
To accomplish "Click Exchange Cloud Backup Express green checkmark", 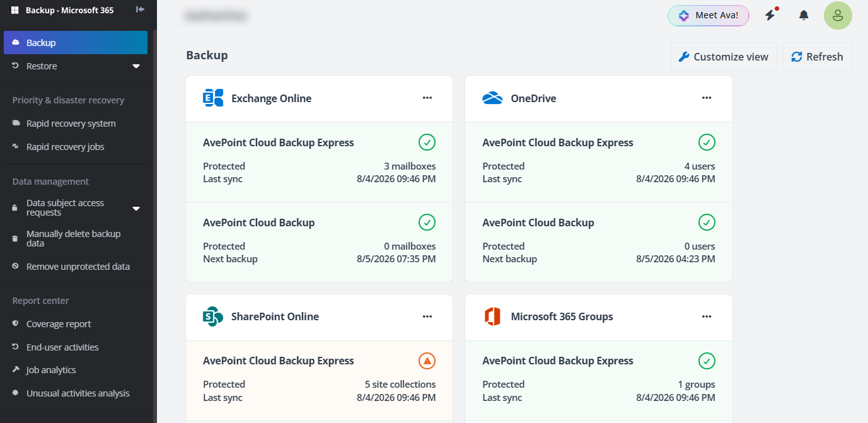I will click(x=427, y=142).
